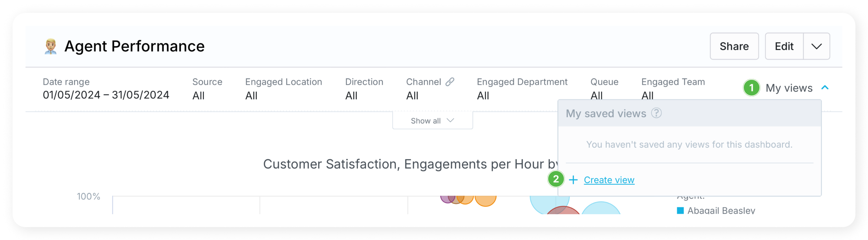Open the Direction filter
The image size is (868, 240).
364,89
